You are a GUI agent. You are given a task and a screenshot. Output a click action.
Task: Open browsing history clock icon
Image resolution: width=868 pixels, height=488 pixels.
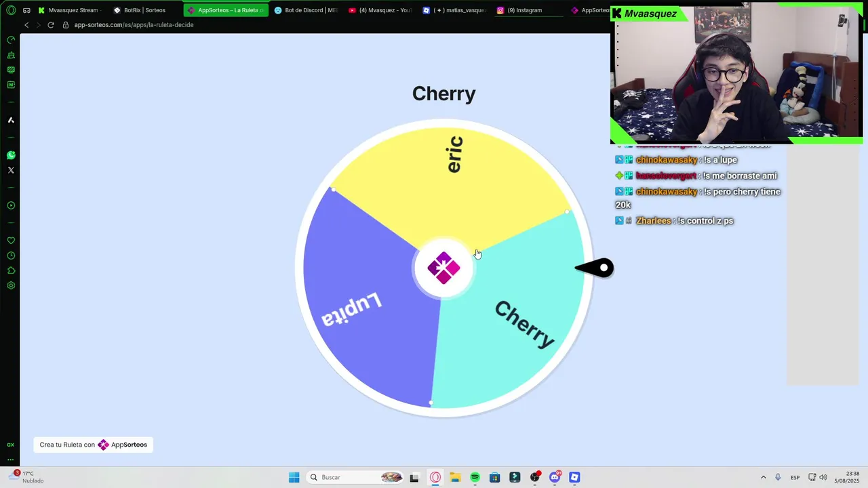pos(11,256)
